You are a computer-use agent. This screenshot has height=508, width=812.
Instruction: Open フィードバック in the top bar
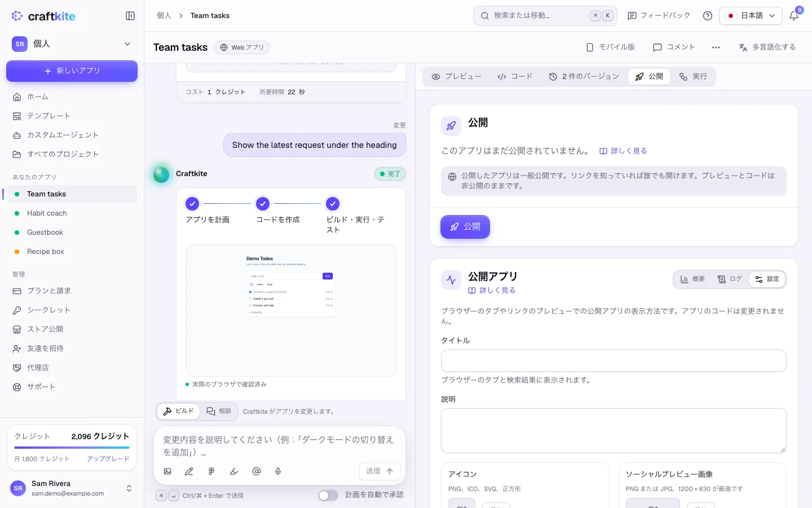pyautogui.click(x=659, y=16)
